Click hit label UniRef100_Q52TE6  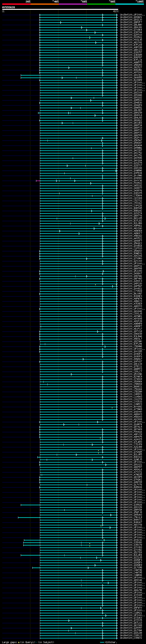[x=131, y=552]
